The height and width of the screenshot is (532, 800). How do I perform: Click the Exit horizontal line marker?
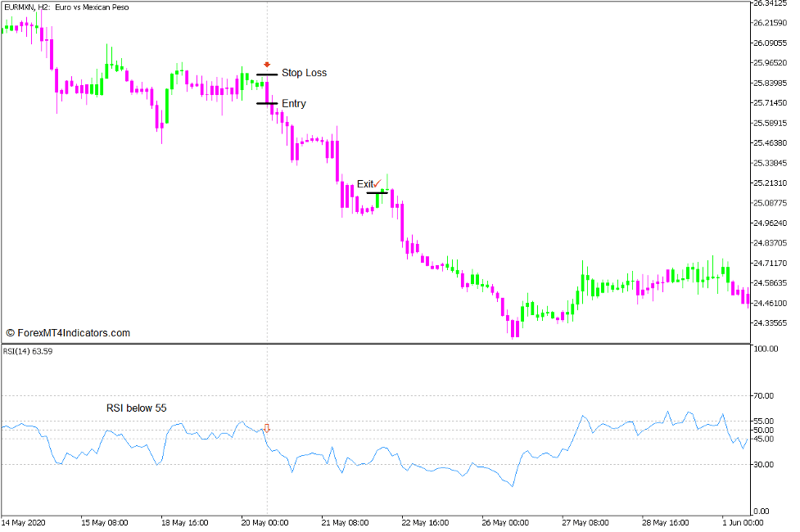[377, 193]
